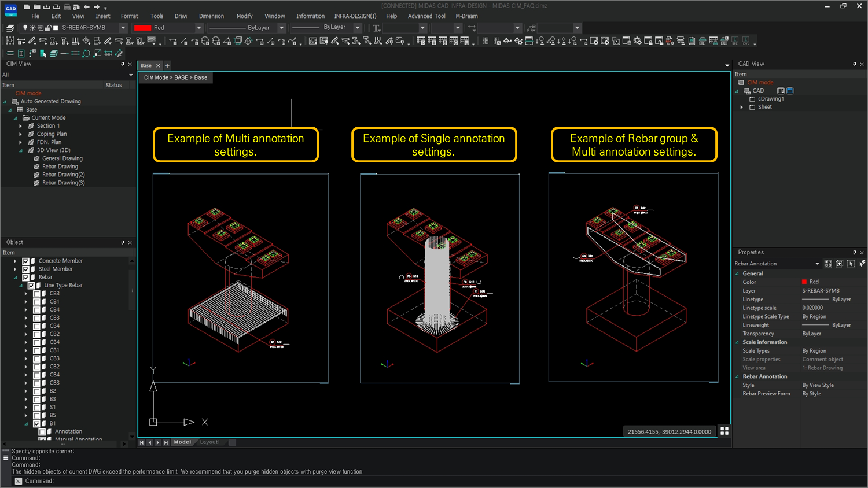Collapse the Scale information section

click(x=737, y=342)
